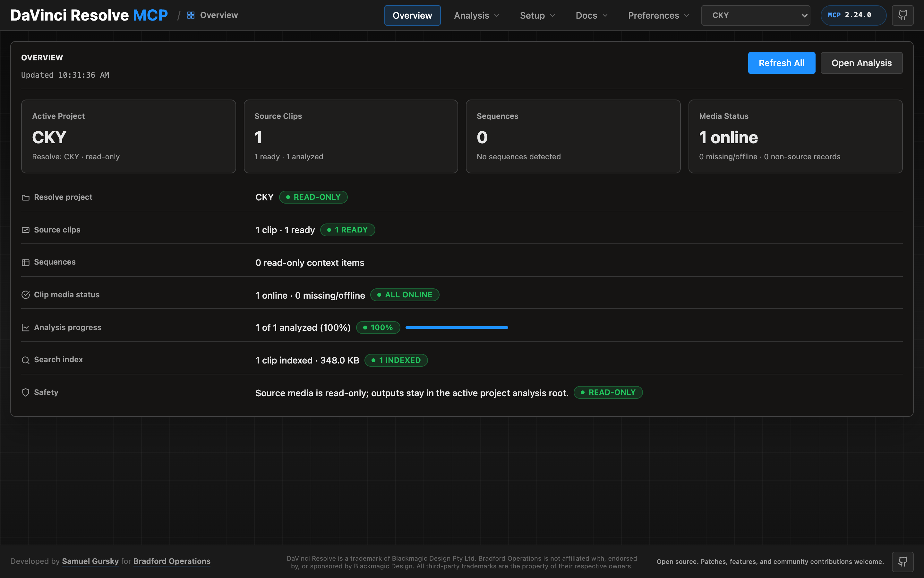Click the 'Resolve project' row label
924x578 pixels.
64,197
